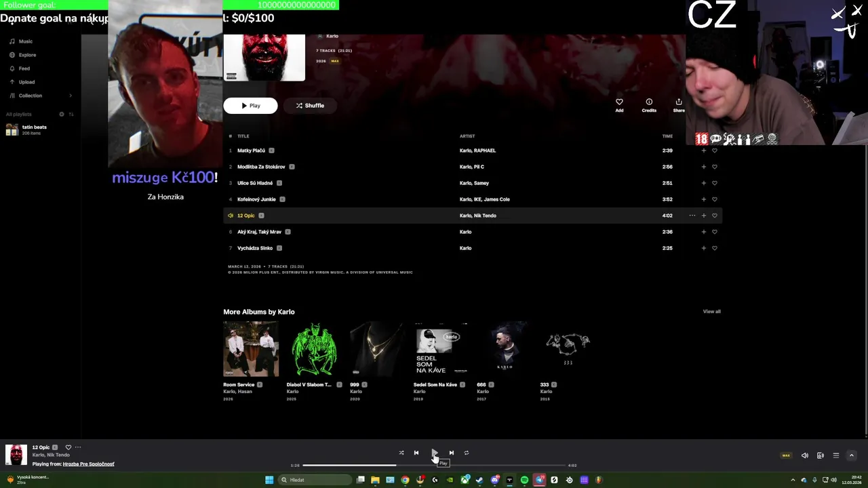This screenshot has width=868, height=488.
Task: Select track Kofeínový Junkie
Action: click(x=256, y=199)
